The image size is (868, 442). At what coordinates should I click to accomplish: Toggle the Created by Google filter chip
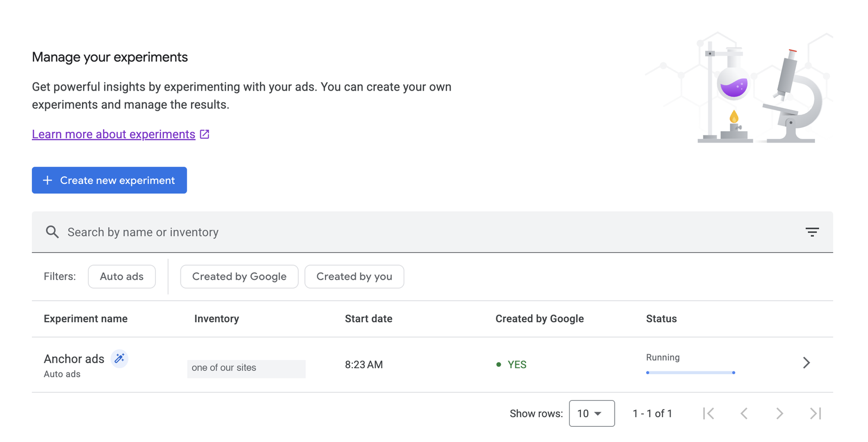[x=239, y=277]
